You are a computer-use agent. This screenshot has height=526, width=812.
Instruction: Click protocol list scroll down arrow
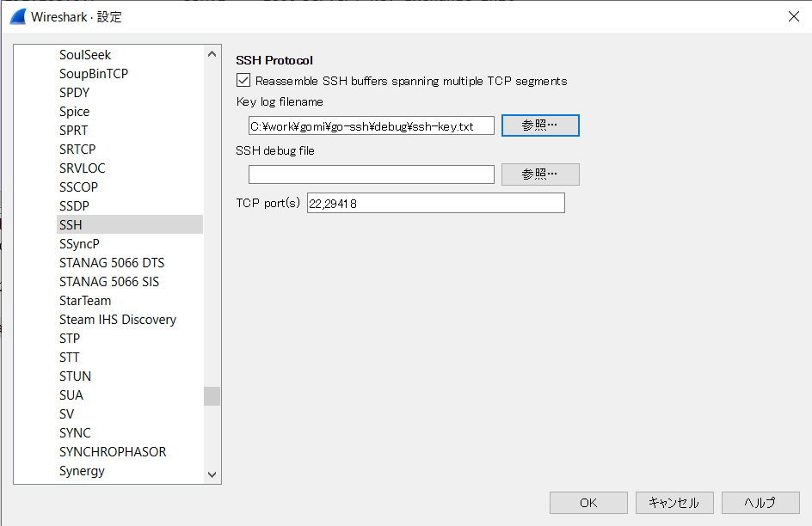212,474
